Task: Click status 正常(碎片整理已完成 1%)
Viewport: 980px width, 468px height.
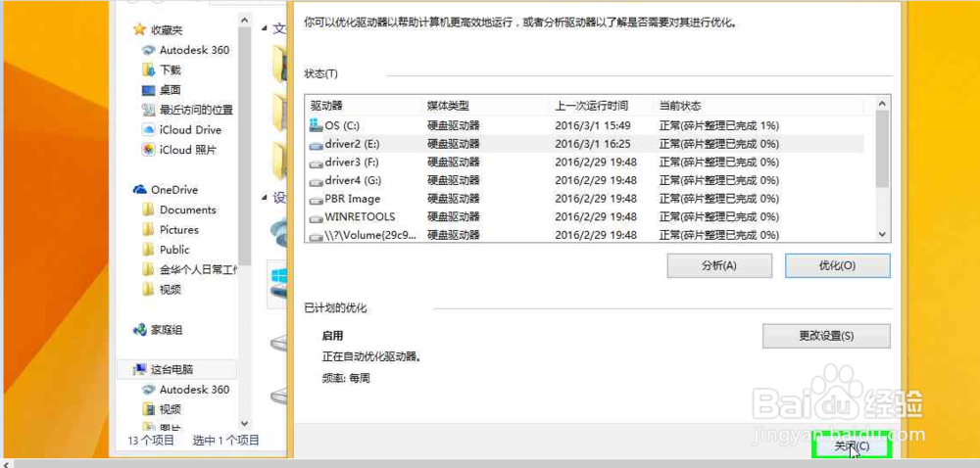Action: pos(718,126)
